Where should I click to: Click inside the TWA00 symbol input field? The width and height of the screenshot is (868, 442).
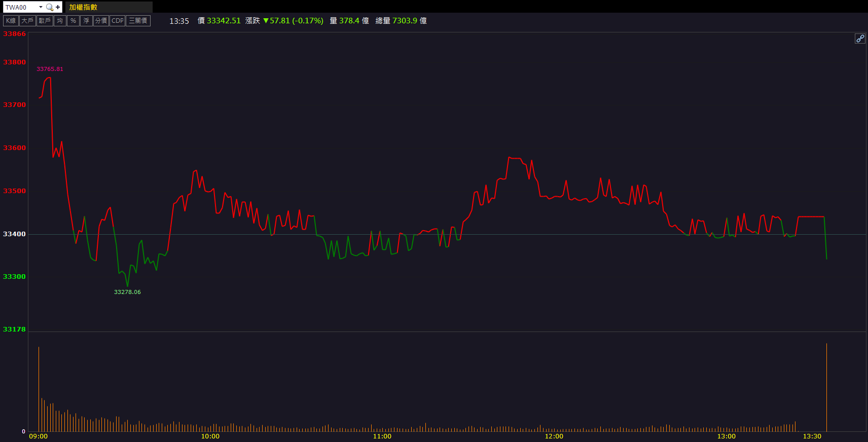20,7
